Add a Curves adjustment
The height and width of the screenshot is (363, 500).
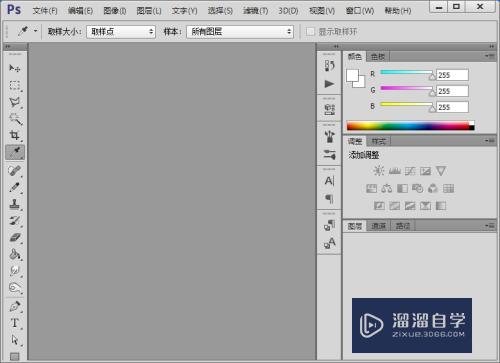[410, 171]
